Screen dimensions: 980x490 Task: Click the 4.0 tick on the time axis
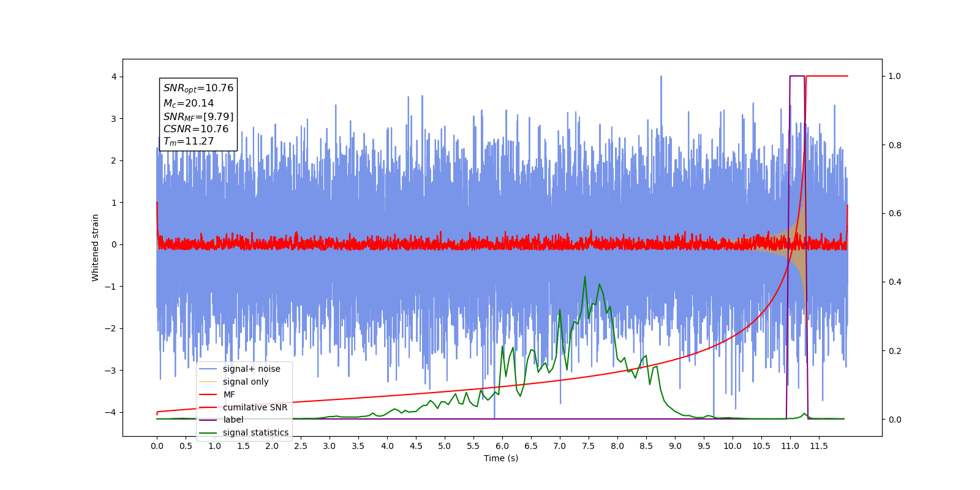[387, 446]
